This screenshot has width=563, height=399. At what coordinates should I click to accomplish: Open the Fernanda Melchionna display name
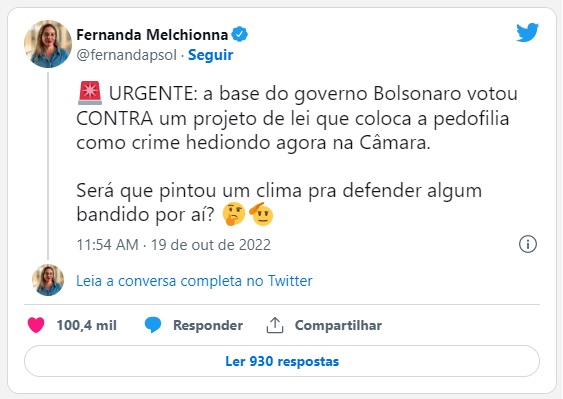pyautogui.click(x=152, y=35)
